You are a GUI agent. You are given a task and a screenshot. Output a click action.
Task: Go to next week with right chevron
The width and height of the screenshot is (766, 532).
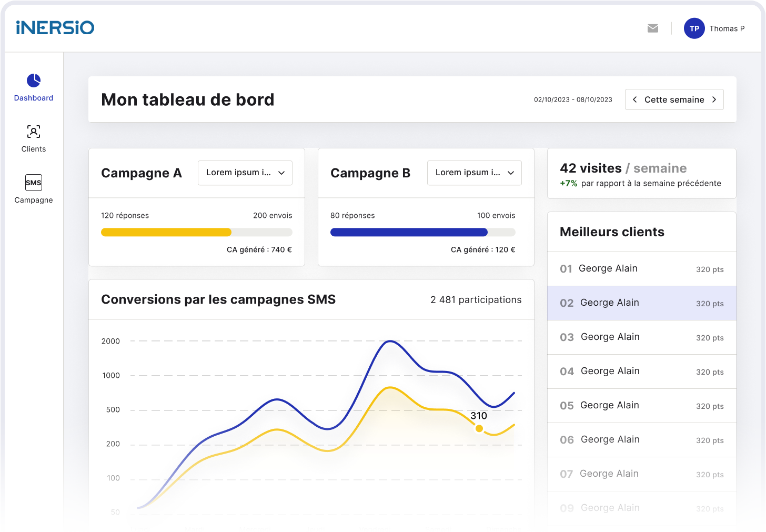(x=714, y=99)
